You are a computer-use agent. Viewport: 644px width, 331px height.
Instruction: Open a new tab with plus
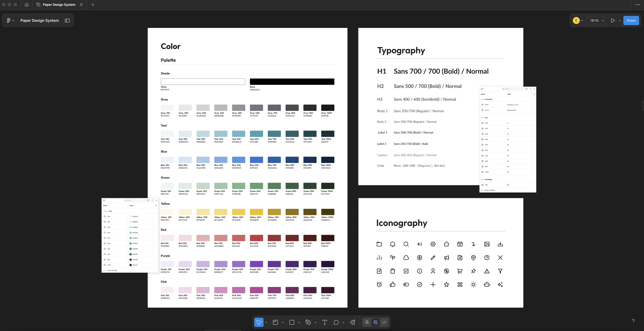pos(93,5)
